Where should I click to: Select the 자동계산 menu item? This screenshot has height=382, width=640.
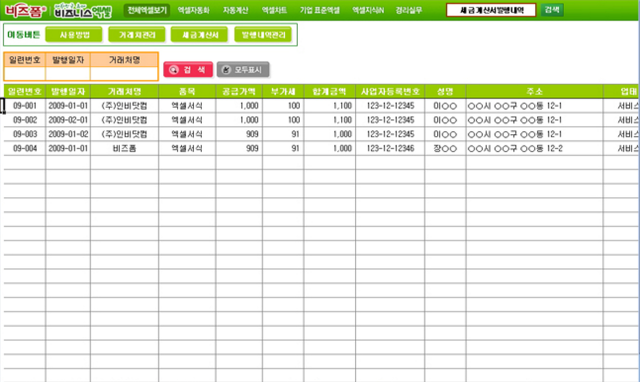pos(236,11)
